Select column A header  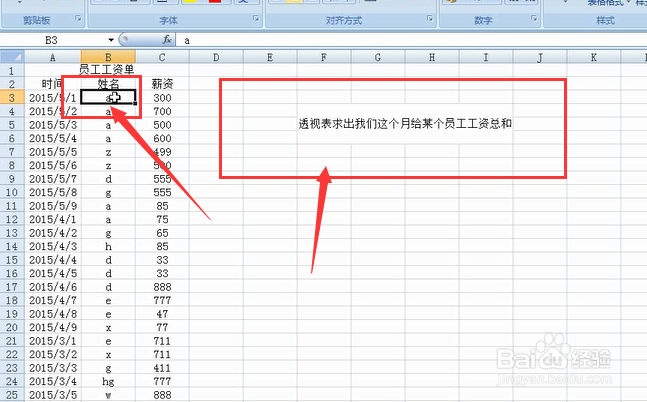pyautogui.click(x=53, y=57)
